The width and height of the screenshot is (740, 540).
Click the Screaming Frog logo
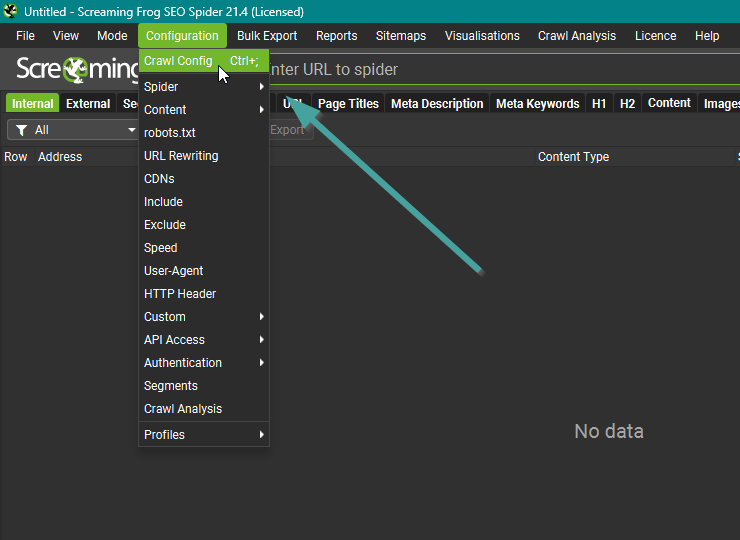(x=76, y=69)
